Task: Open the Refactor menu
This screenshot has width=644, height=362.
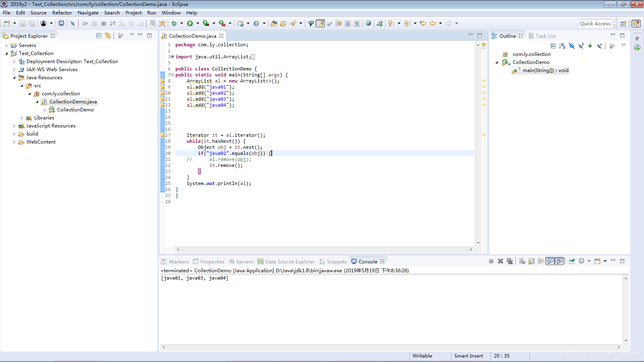Action: click(x=62, y=13)
